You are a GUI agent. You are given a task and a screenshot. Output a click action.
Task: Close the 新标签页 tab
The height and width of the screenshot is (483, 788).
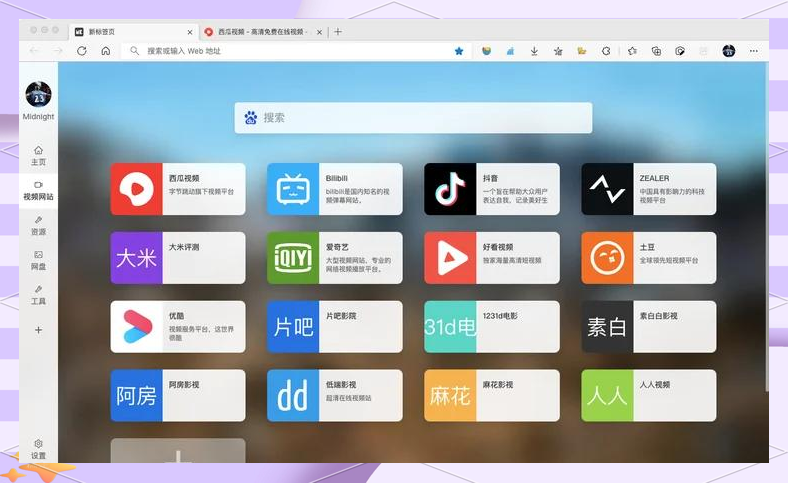[189, 32]
